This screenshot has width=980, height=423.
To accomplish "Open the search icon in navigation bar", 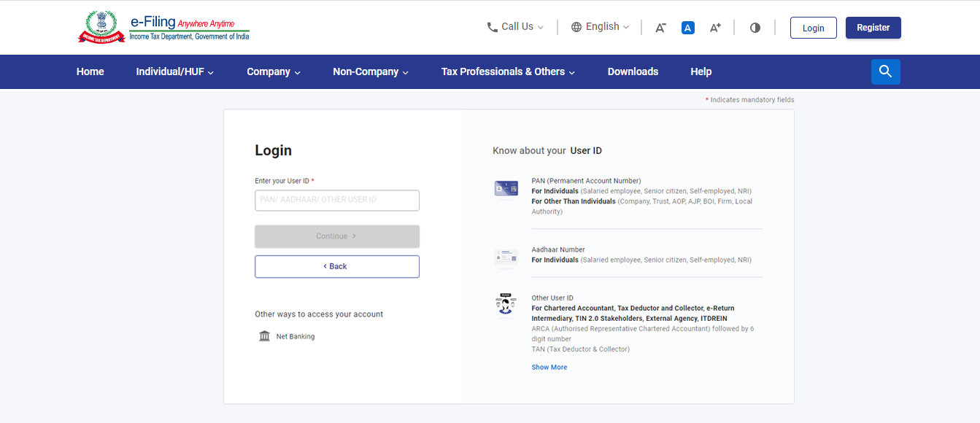I will point(885,71).
